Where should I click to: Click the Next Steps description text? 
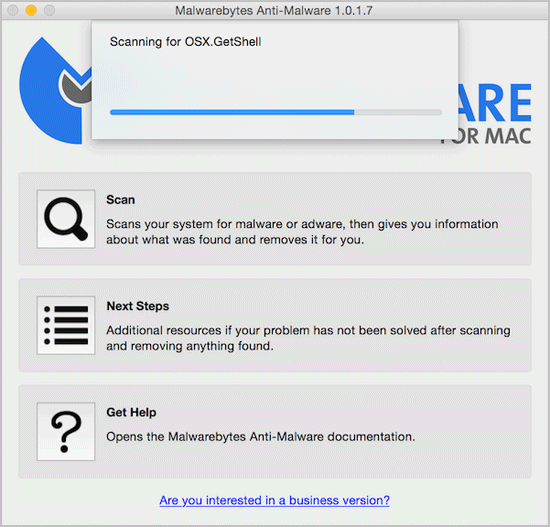[x=308, y=338]
